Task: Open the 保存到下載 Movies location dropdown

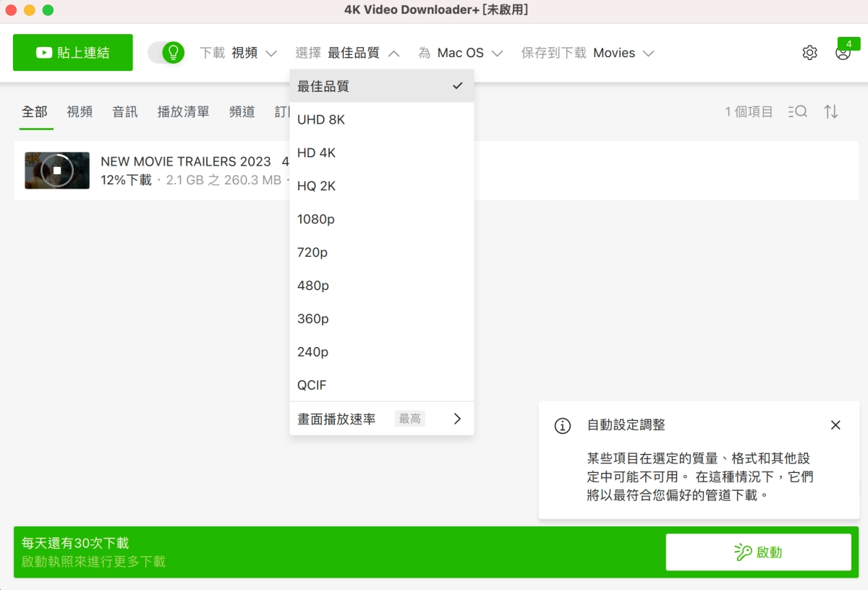Action: point(588,53)
